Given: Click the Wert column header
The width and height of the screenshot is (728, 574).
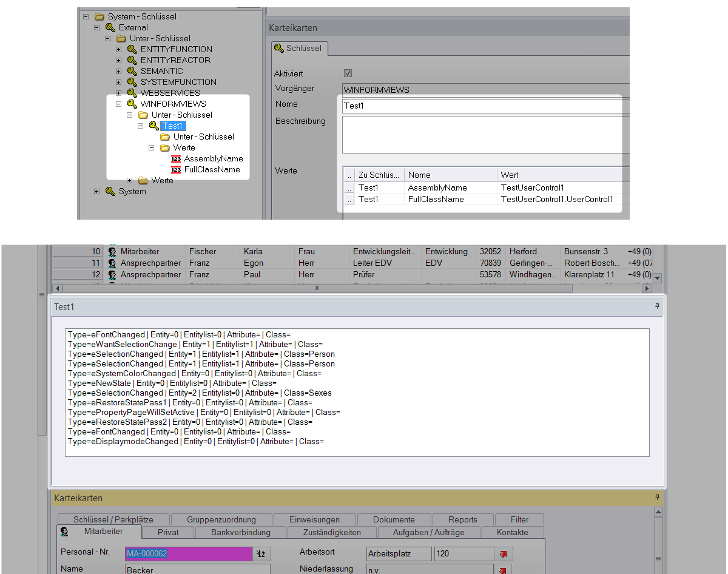Looking at the screenshot, I should point(563,175).
